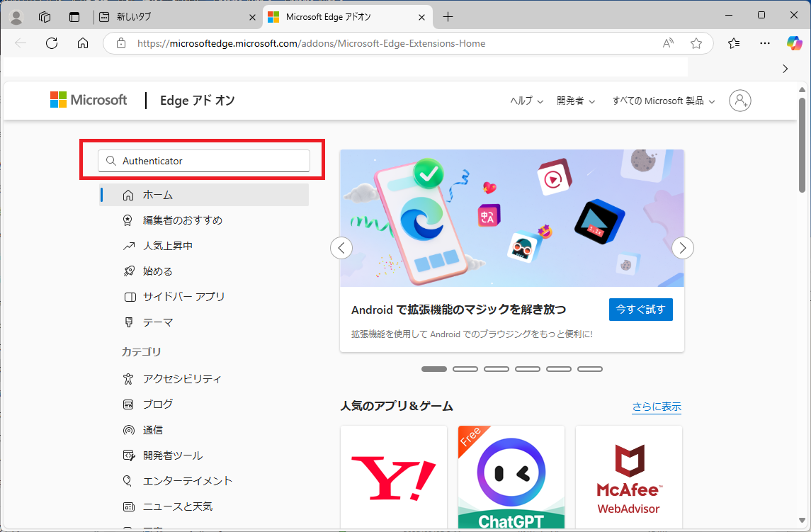The height and width of the screenshot is (532, 811).
Task: Open 編集者のおすすめ from the sidebar
Action: [x=181, y=220]
